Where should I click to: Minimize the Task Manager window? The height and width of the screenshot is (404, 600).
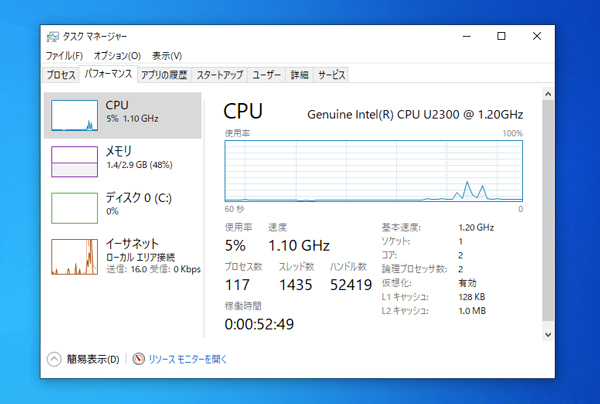(x=466, y=36)
